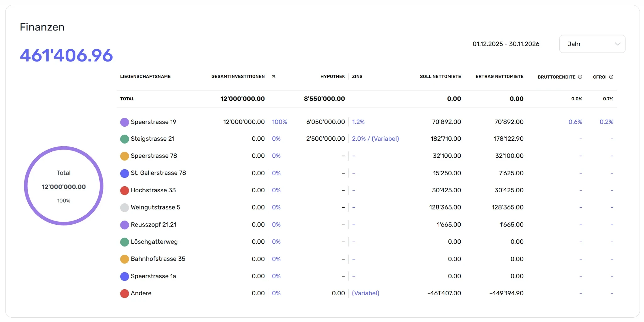
Task: Open the Jahr period dropdown
Action: 592,44
